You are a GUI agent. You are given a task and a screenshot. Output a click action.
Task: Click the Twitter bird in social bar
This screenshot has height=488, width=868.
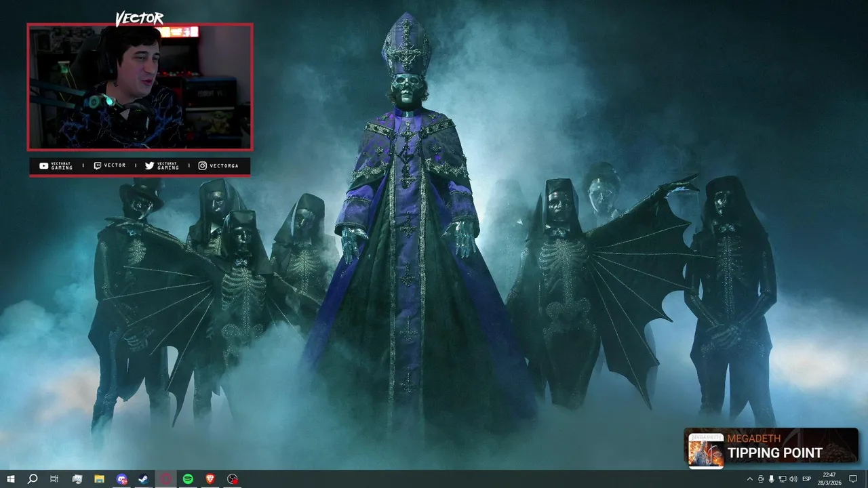(x=149, y=165)
